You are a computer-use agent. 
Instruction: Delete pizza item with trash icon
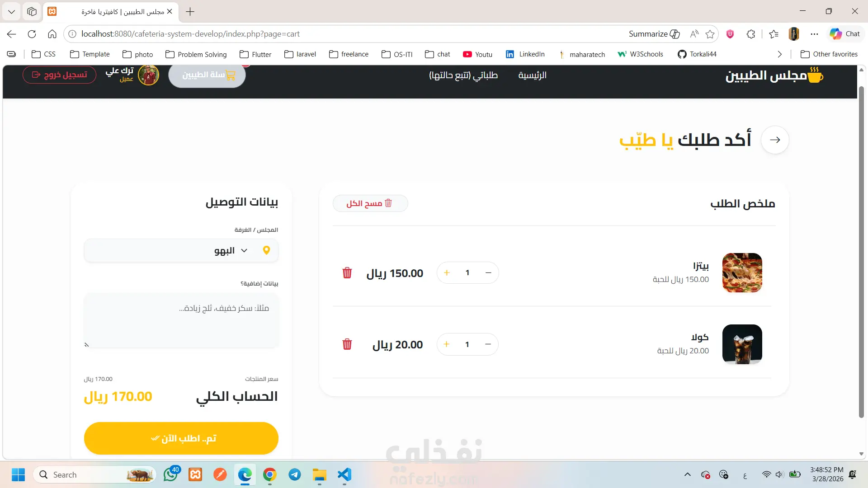(347, 273)
